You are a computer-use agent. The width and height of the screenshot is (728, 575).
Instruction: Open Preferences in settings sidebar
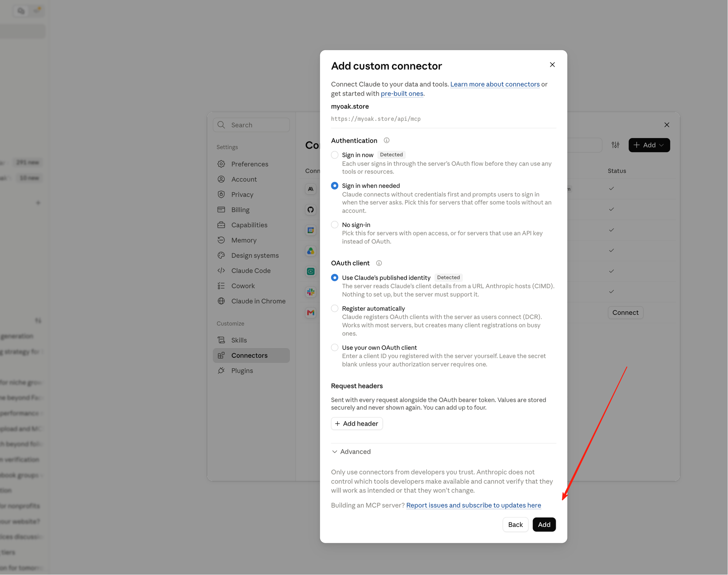point(251,164)
